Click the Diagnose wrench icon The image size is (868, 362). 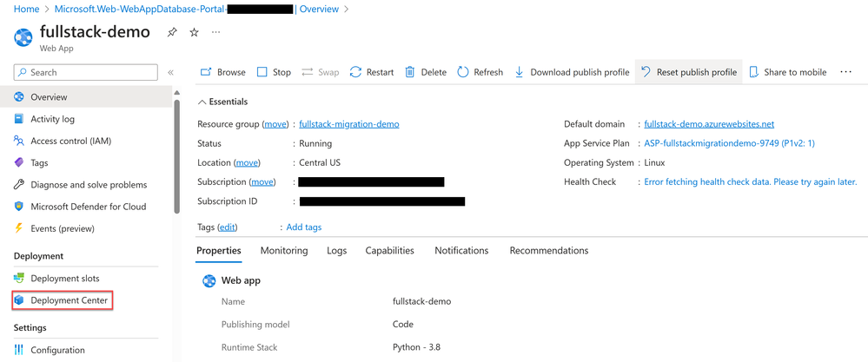(x=19, y=185)
